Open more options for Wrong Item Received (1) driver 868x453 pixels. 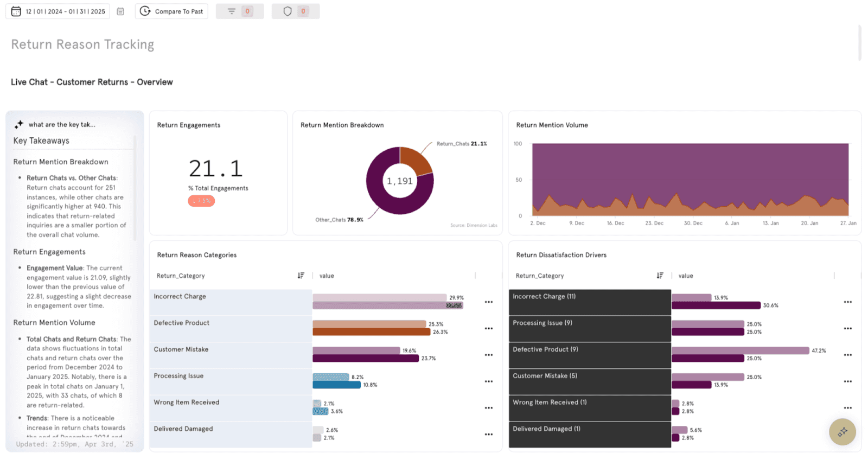click(848, 408)
